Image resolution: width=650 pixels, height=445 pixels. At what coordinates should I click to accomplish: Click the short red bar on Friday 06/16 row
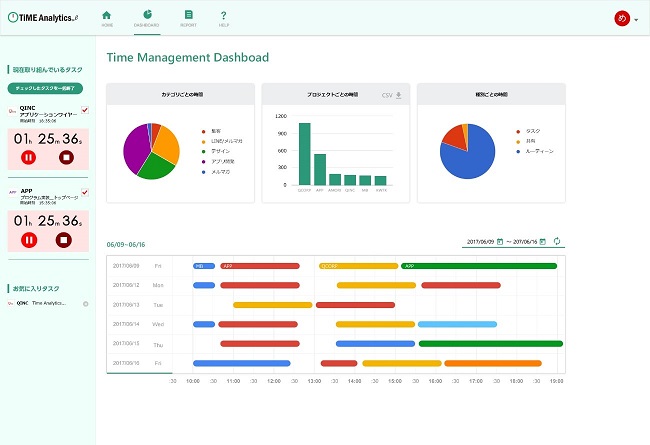pyautogui.click(x=339, y=363)
